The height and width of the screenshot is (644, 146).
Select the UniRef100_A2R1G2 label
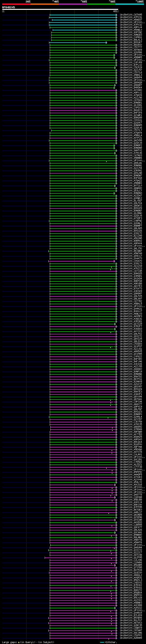pos(131,608)
